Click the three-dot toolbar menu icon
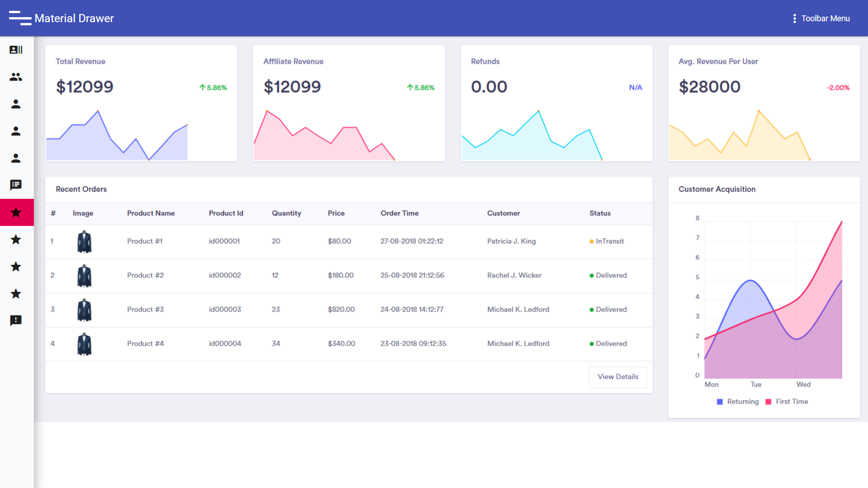Screen dimensions: 868x488 click(x=794, y=19)
